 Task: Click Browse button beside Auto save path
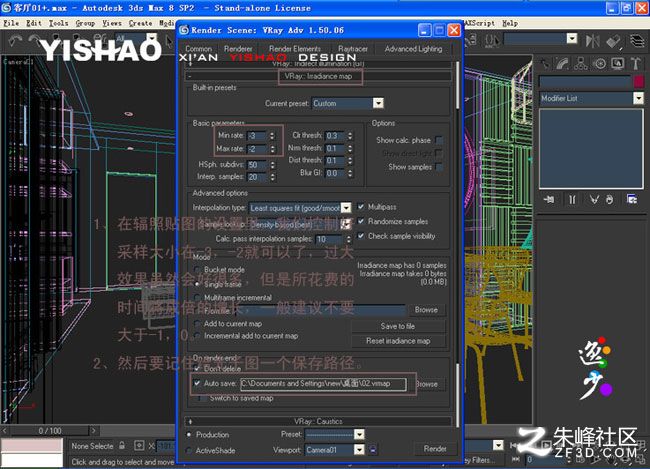pos(428,384)
